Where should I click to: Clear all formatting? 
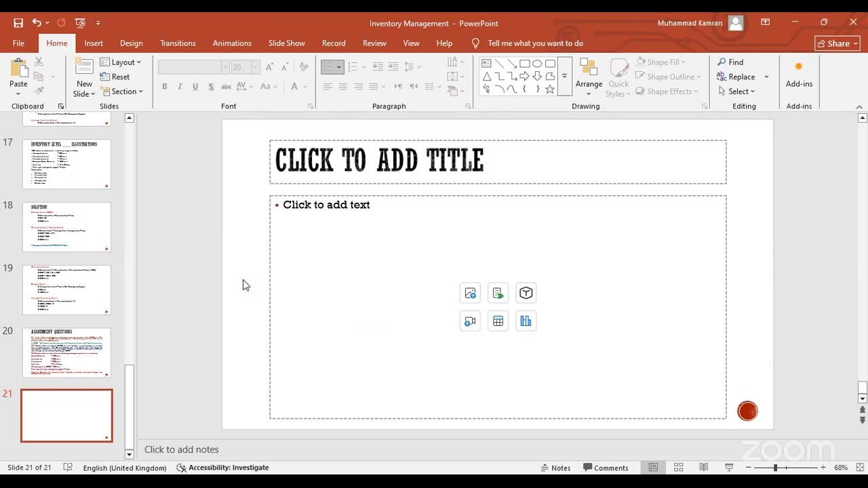click(304, 67)
